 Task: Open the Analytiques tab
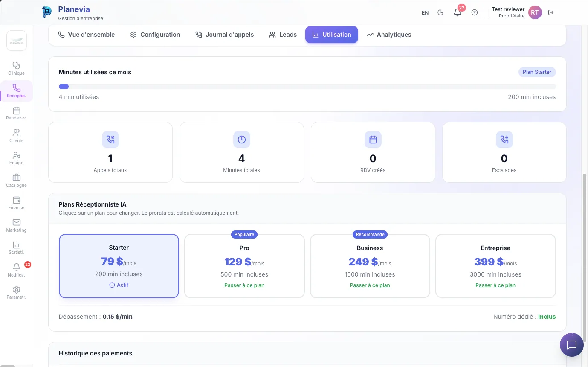click(389, 35)
